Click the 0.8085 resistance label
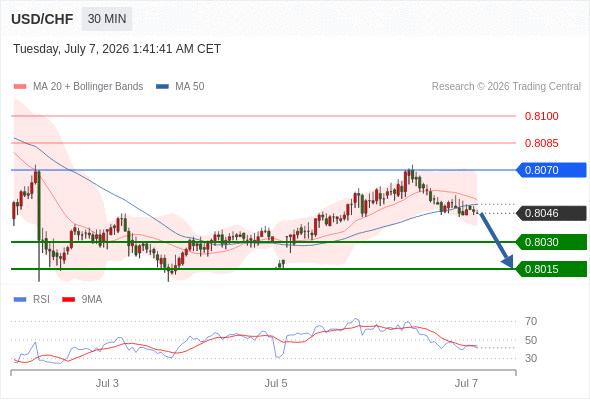The width and height of the screenshot is (590, 400). point(541,143)
